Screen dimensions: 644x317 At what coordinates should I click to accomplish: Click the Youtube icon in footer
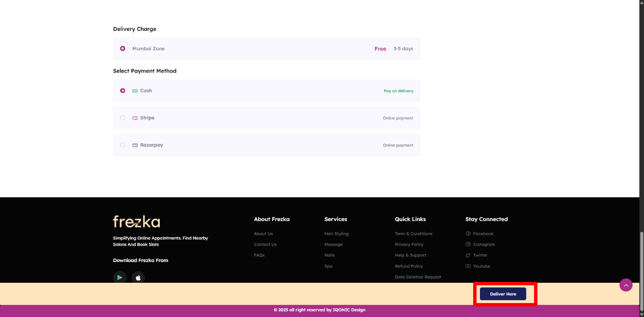point(468,266)
